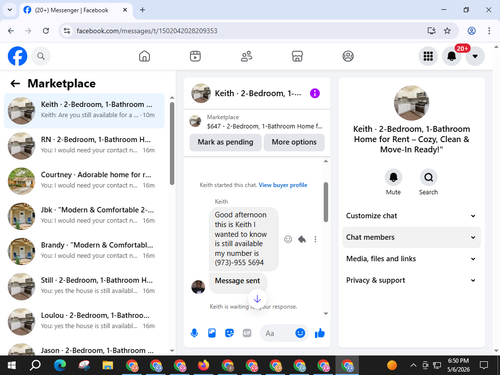Open Courtney Adorable home conversation
The width and height of the screenshot is (500, 375).
pyautogui.click(x=84, y=181)
